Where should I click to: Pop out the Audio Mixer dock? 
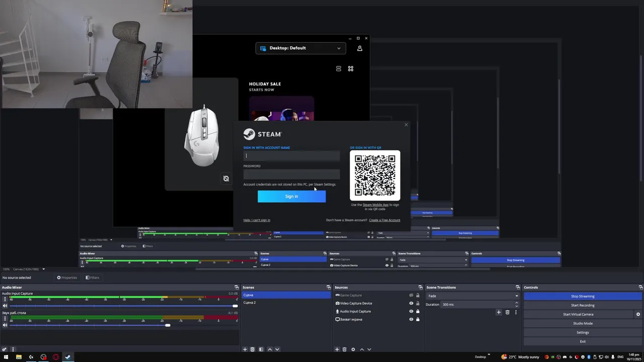236,288
